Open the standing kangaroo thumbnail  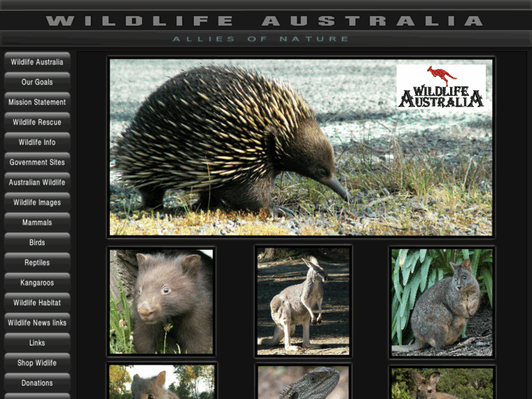[303, 301]
